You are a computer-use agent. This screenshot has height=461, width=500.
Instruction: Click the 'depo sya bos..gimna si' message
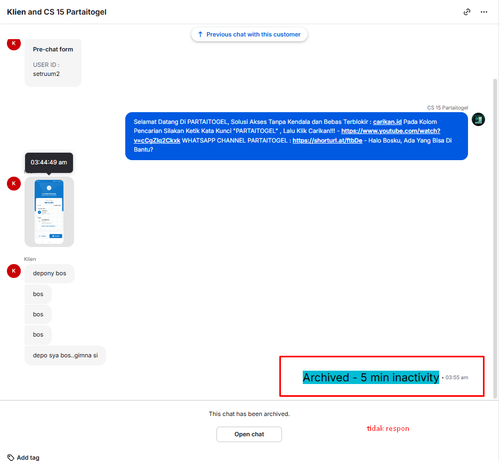pyautogui.click(x=65, y=355)
